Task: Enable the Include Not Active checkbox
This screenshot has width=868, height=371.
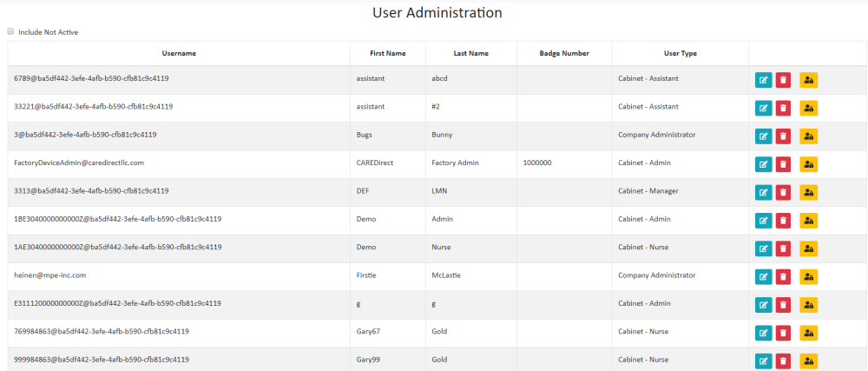Action: pos(10,31)
